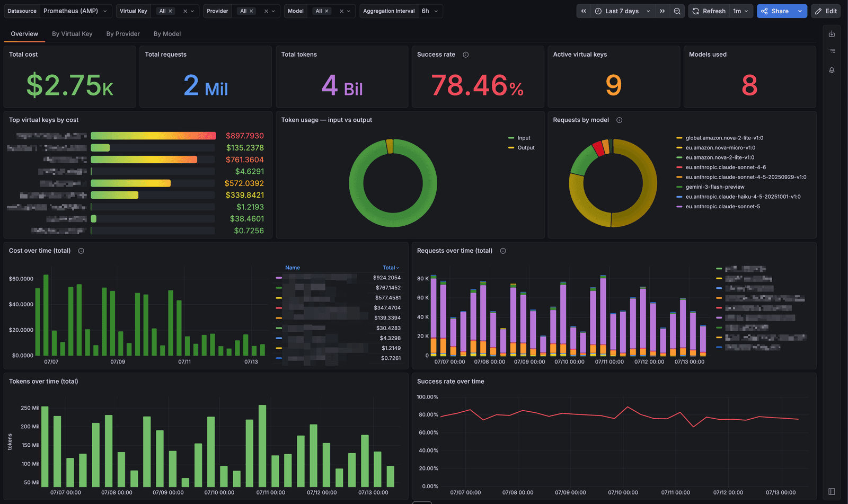Zoom out the time range

(x=677, y=11)
